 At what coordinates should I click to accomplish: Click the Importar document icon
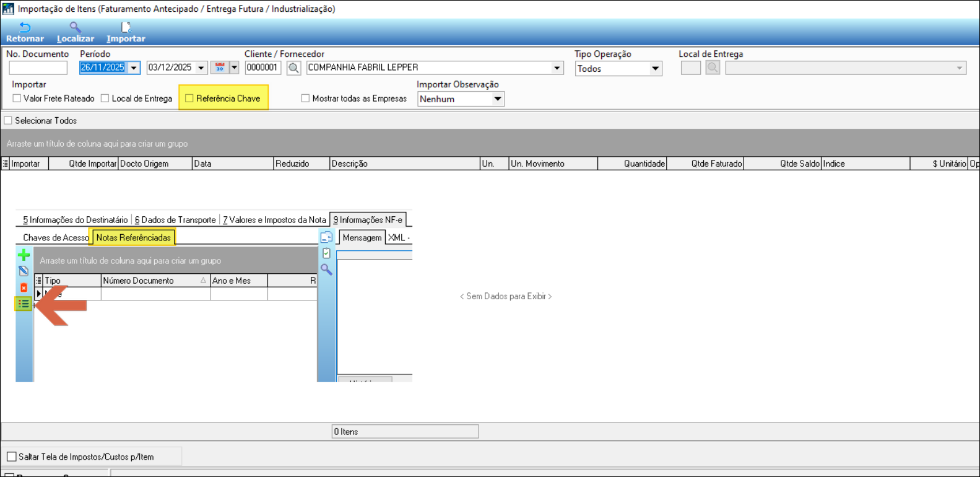click(x=126, y=28)
